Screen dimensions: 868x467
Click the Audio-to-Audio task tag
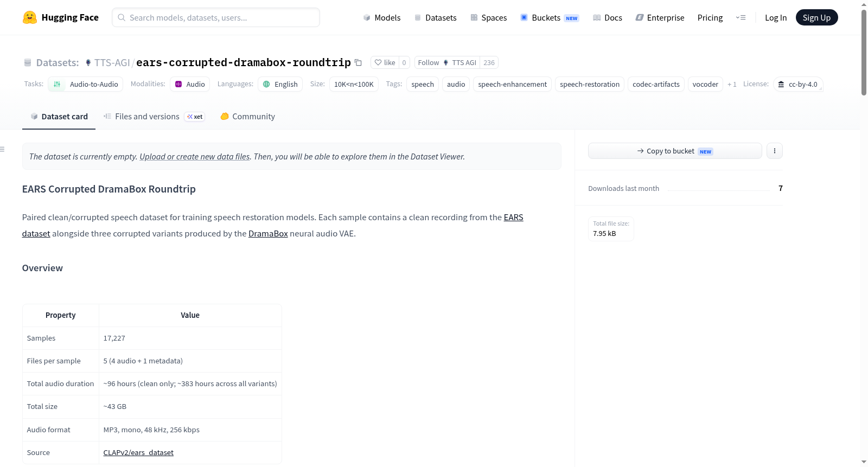pyautogui.click(x=86, y=84)
